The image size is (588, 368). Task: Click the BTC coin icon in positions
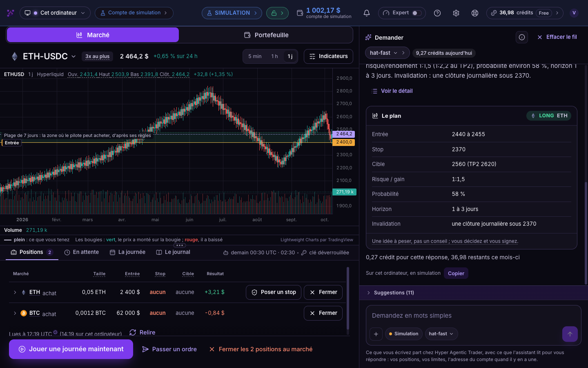(24, 313)
